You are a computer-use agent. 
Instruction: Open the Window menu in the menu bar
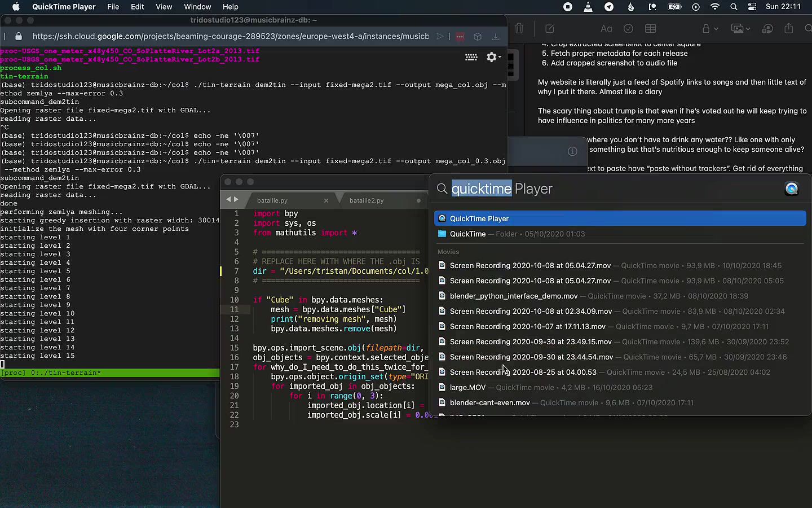197,7
